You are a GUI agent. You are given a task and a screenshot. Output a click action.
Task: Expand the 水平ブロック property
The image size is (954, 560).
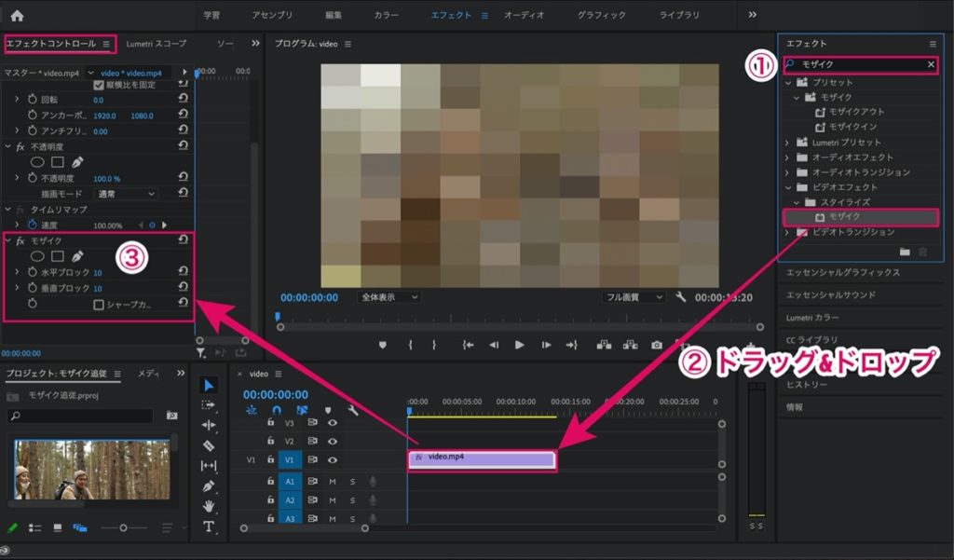click(17, 272)
